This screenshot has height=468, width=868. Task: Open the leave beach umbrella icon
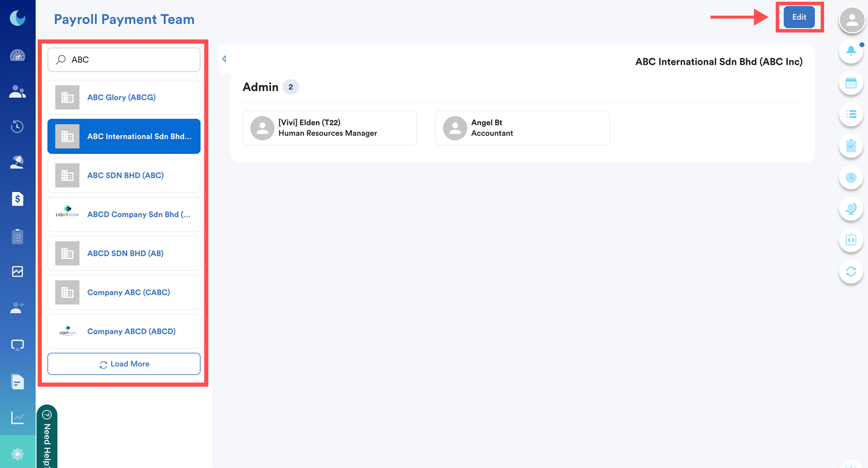tap(17, 162)
